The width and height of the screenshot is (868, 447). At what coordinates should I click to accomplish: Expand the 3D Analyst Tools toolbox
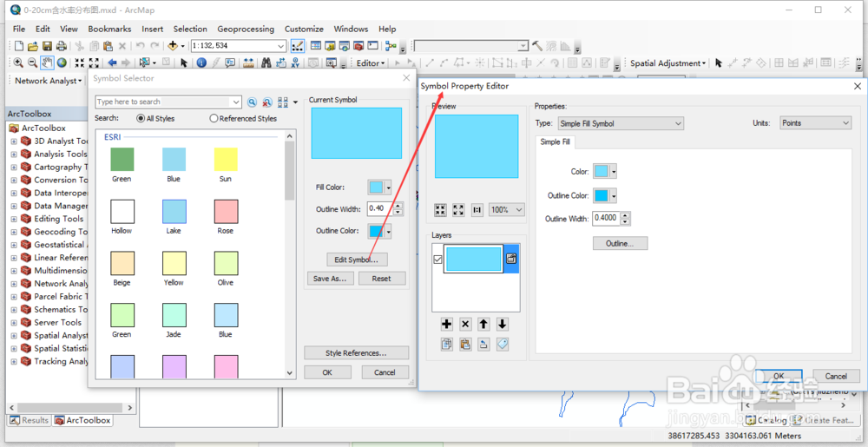(13, 141)
